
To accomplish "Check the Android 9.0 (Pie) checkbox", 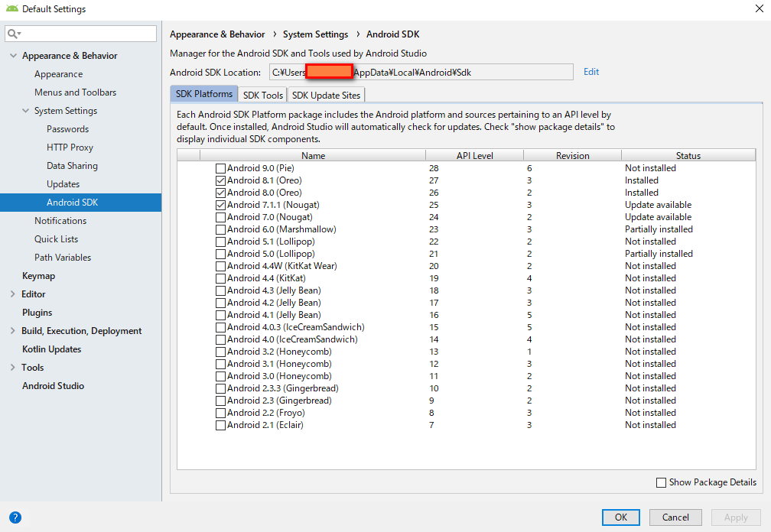I will [x=220, y=168].
